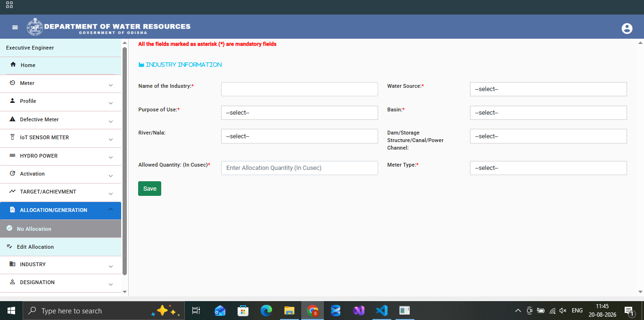
Task: Open the Windows Start menu
Action: tap(11, 311)
